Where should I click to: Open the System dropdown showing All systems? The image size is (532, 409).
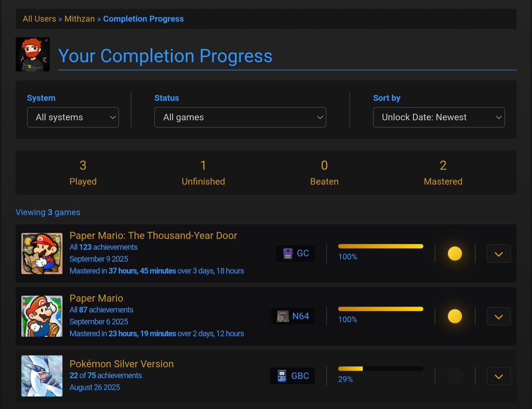73,117
